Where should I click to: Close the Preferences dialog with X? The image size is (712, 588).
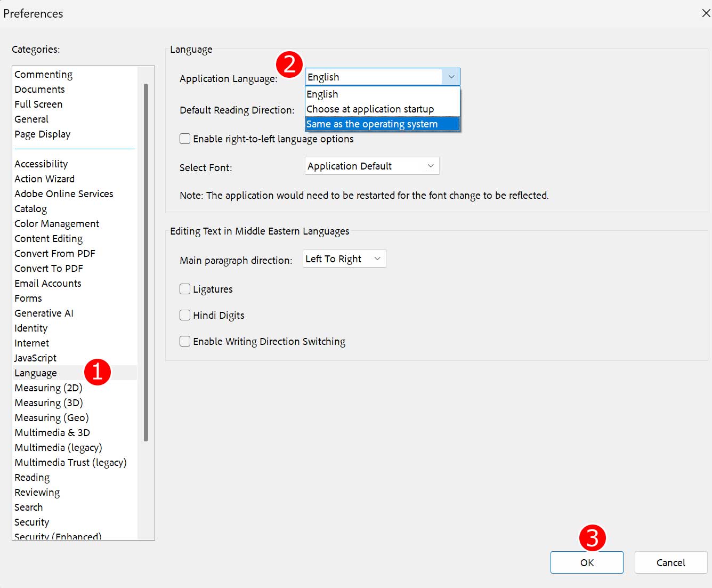pyautogui.click(x=706, y=13)
